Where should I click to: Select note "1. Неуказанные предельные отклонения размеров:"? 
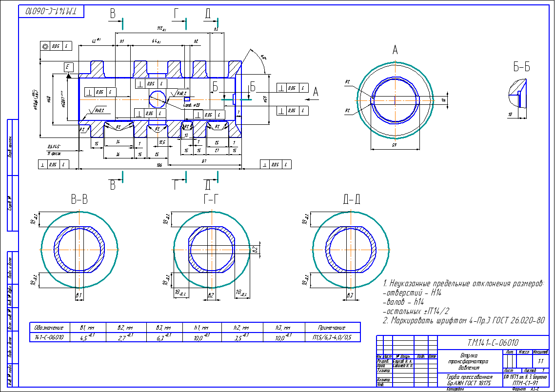point(463,284)
